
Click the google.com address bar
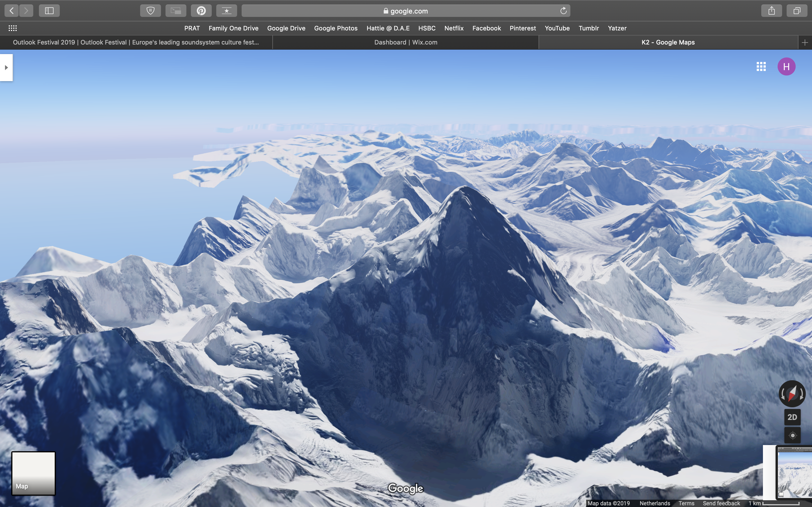point(405,11)
